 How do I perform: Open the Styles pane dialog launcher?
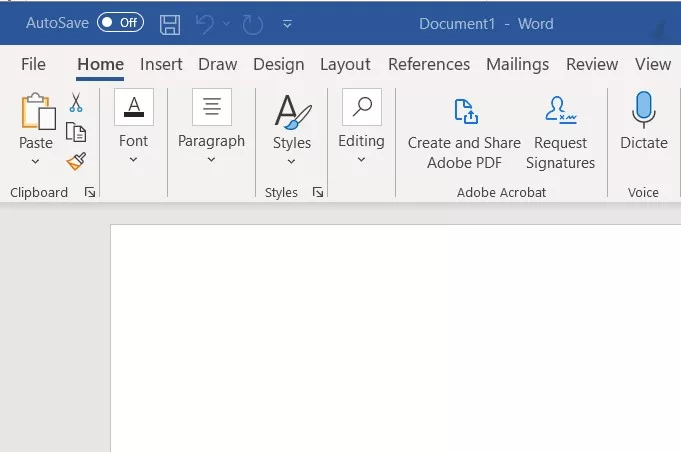tap(318, 192)
